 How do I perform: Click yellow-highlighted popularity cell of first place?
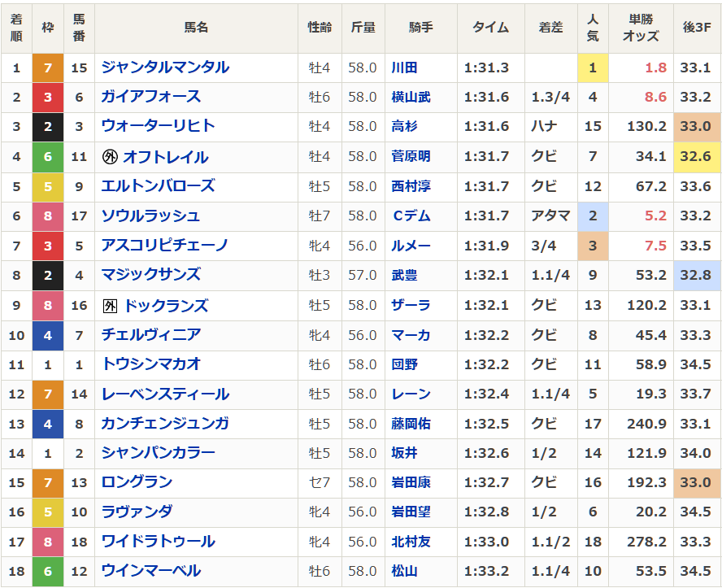point(593,68)
